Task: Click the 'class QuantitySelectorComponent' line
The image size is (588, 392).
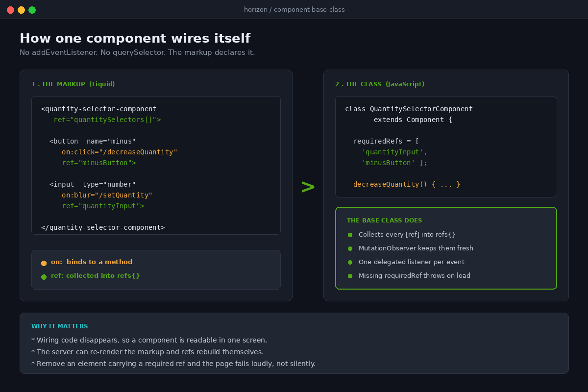Action: coord(409,109)
